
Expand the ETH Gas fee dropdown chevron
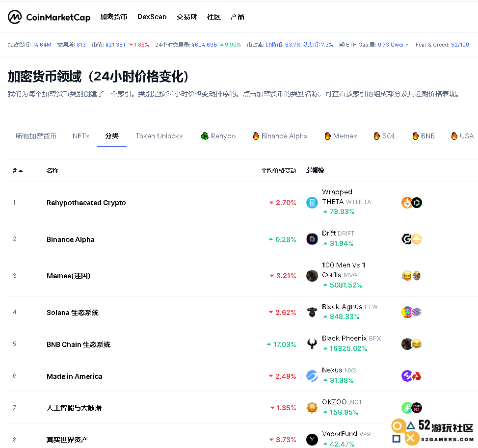(x=407, y=45)
